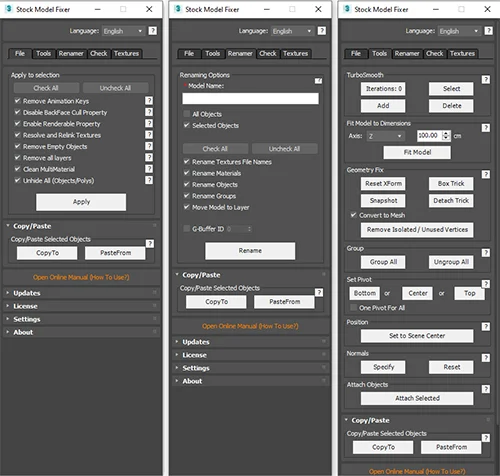Open help icon beside Normals section

click(486, 358)
